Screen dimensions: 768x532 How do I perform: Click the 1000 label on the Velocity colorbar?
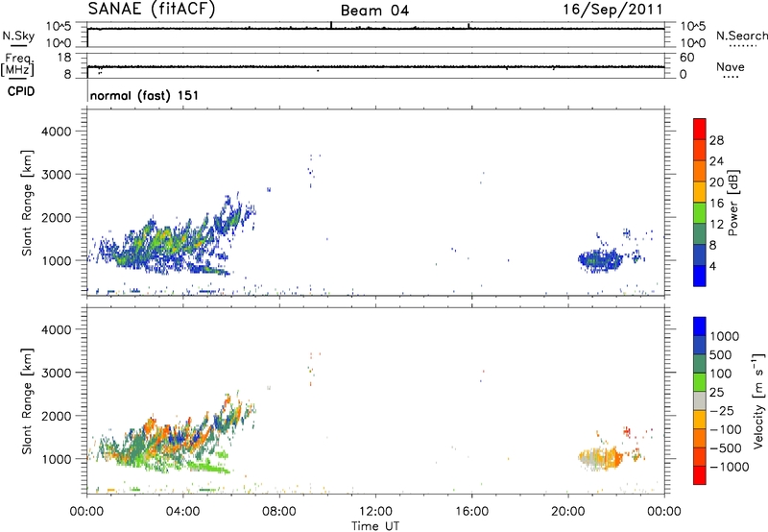coord(725,336)
